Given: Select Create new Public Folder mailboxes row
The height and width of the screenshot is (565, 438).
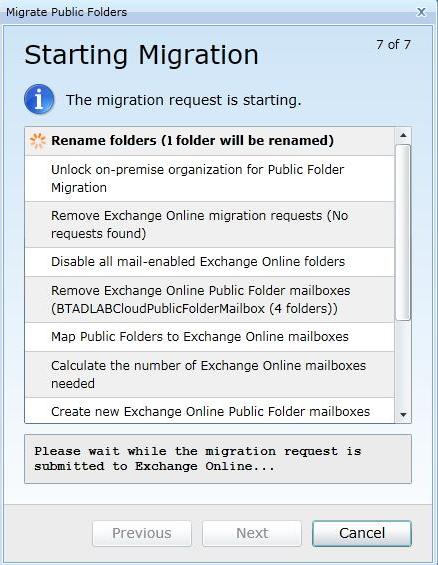Looking at the screenshot, I should (210, 410).
